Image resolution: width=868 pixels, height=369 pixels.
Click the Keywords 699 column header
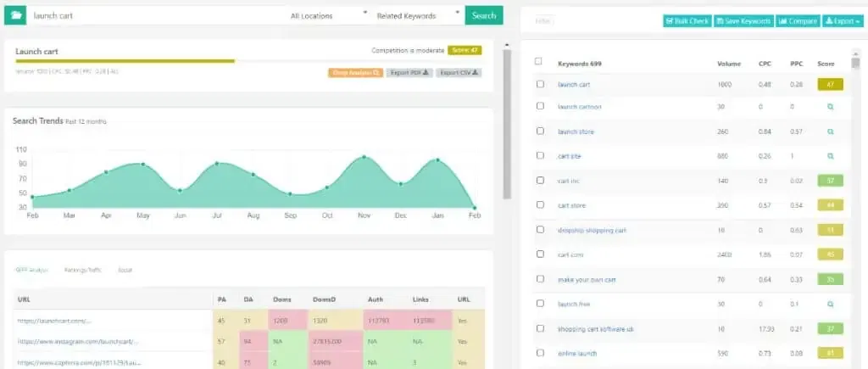click(x=580, y=64)
